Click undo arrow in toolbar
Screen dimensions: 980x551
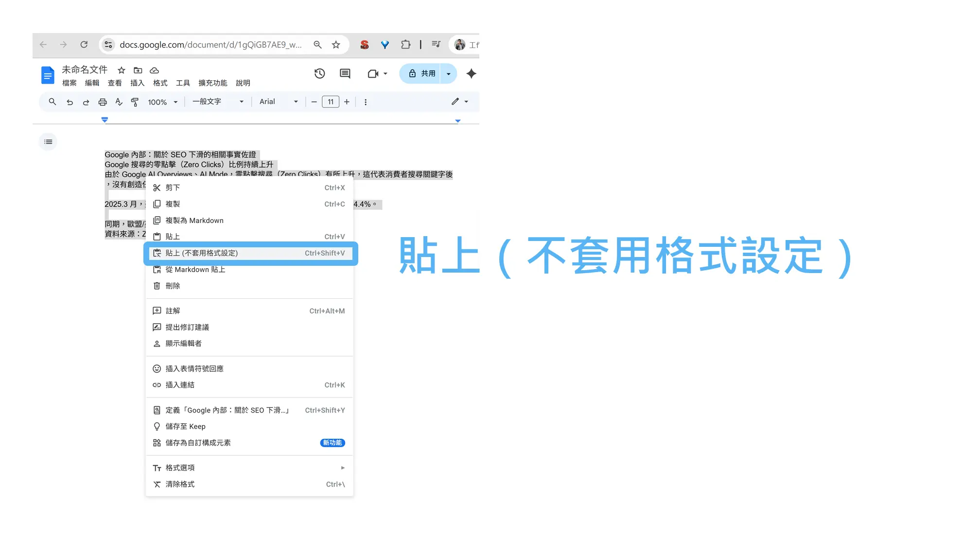[70, 102]
